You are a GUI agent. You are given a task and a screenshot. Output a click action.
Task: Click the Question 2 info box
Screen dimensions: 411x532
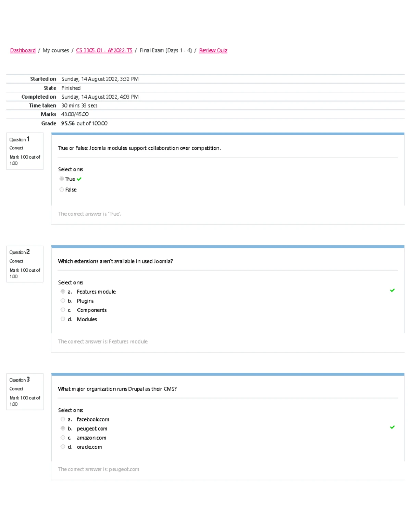pos(25,264)
